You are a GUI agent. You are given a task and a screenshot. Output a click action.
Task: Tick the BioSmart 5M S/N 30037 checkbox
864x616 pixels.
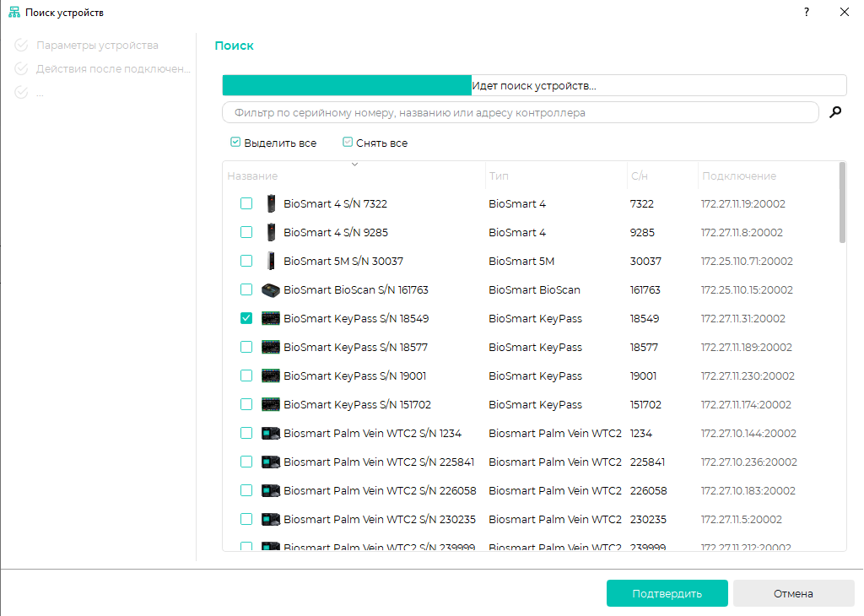pyautogui.click(x=246, y=261)
